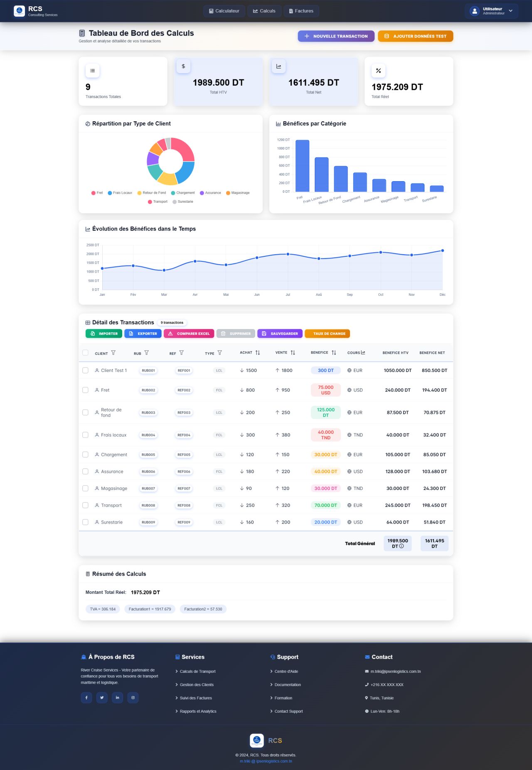Open the Facebook social icon in footer
This screenshot has height=770, width=532.
click(x=86, y=698)
